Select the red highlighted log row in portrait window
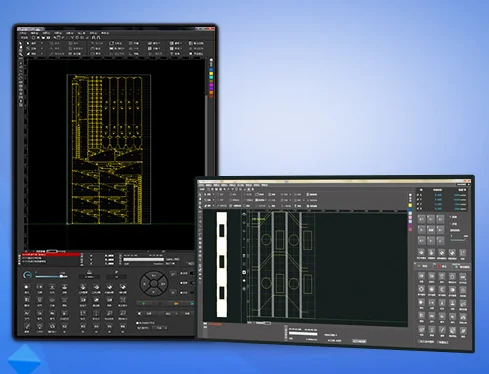489x374 pixels. (x=51, y=254)
